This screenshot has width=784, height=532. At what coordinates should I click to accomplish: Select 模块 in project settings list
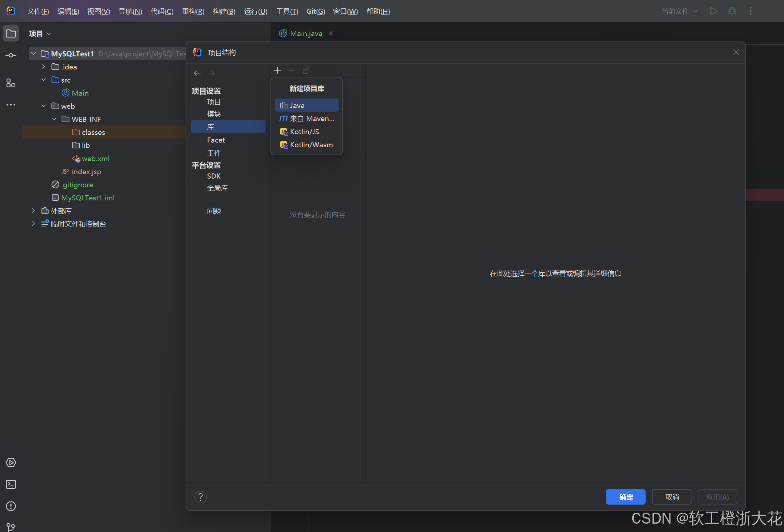click(x=214, y=114)
